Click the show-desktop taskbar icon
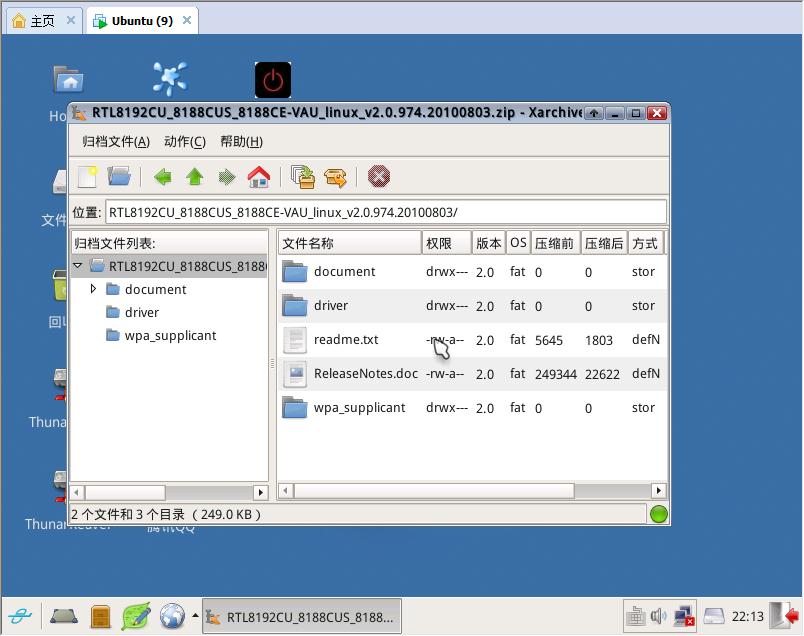Screen dimensions: 804x636 (x=64, y=616)
